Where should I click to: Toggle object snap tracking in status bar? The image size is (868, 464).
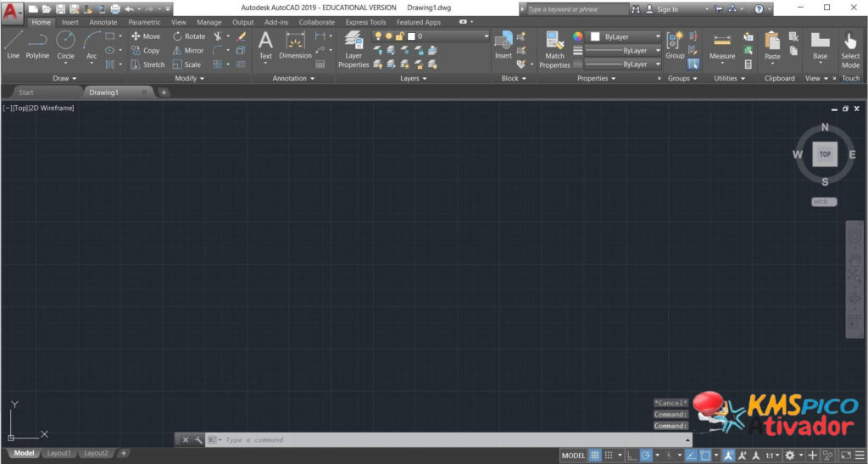pos(691,456)
